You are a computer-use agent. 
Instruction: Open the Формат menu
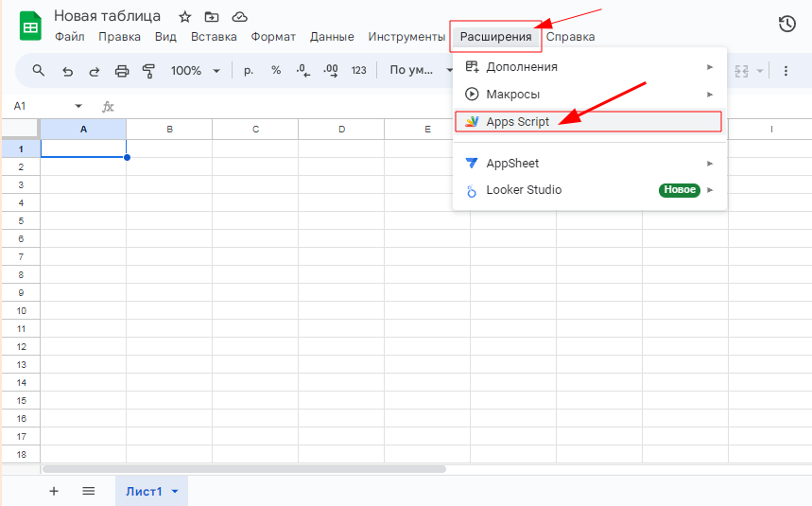pos(273,37)
